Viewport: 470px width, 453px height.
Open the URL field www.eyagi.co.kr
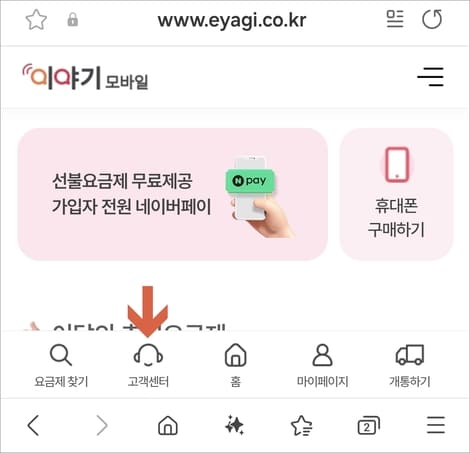232,21
